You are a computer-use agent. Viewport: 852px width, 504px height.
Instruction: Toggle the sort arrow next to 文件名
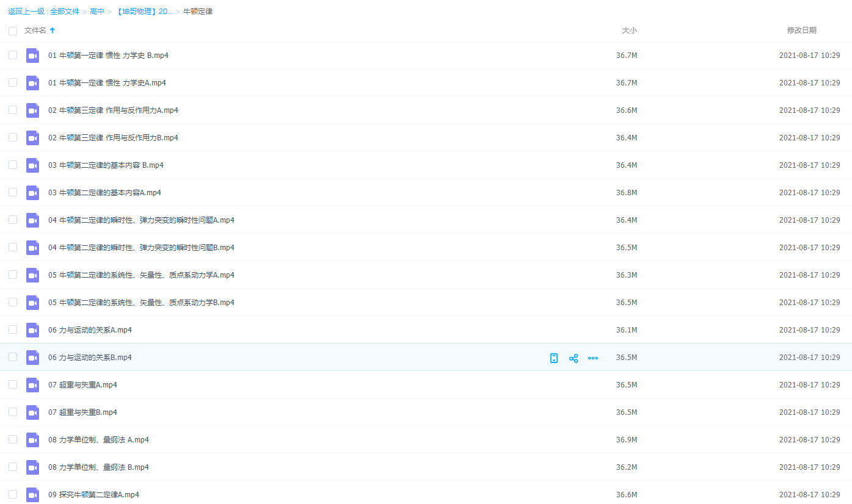53,31
